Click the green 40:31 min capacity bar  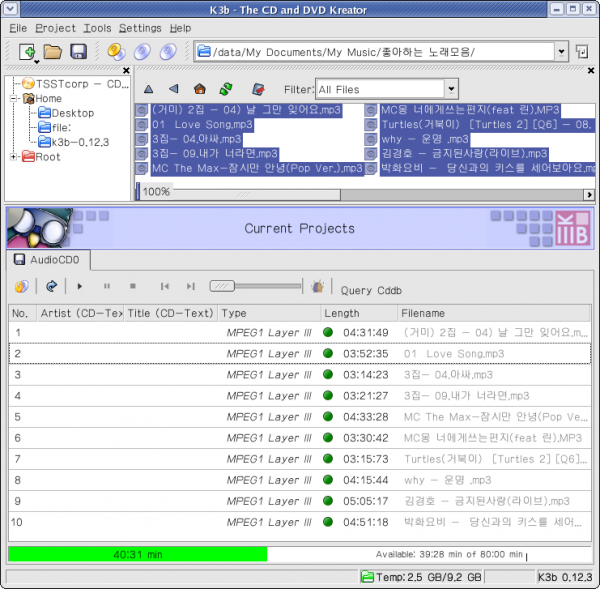(x=138, y=554)
